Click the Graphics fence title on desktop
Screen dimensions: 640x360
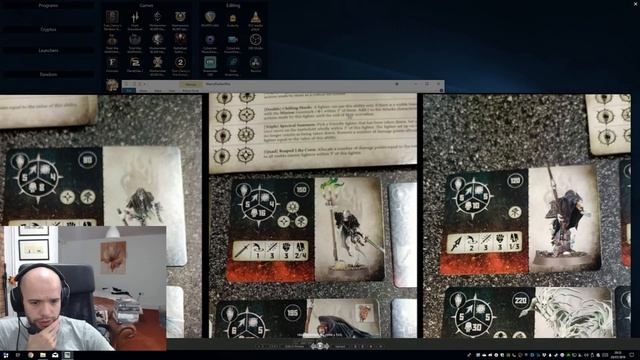(x=48, y=29)
